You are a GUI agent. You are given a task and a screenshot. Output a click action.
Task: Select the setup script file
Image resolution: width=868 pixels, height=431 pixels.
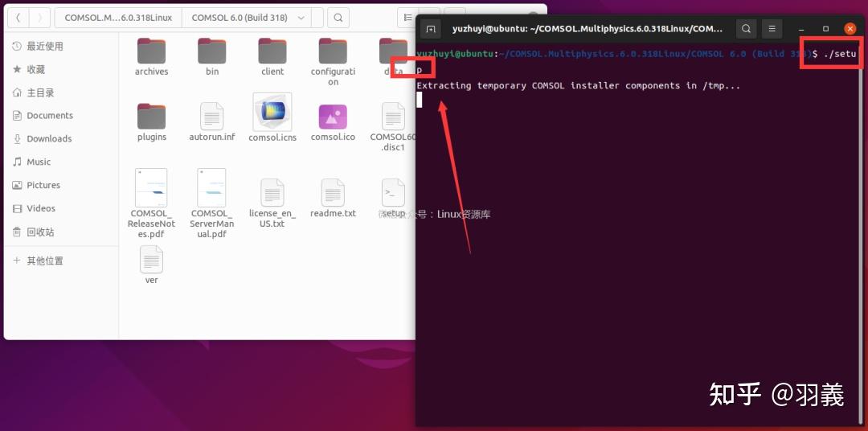(394, 192)
